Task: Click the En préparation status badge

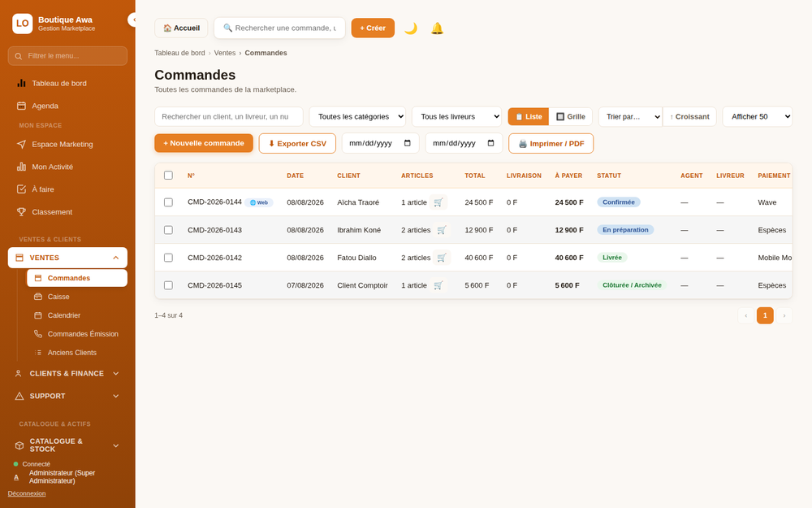Action: coord(625,230)
